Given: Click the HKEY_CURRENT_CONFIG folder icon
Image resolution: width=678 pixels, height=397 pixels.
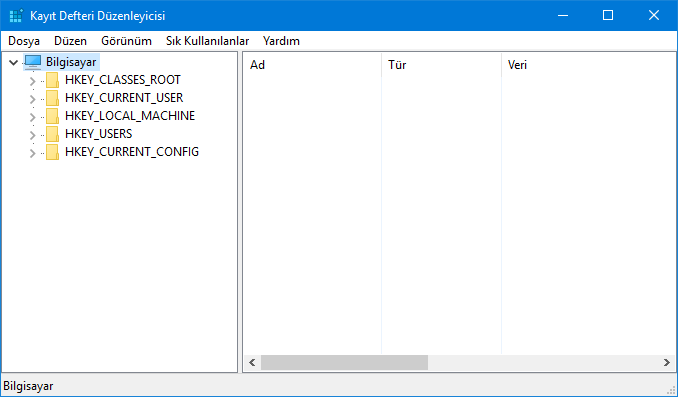Looking at the screenshot, I should (x=52, y=152).
